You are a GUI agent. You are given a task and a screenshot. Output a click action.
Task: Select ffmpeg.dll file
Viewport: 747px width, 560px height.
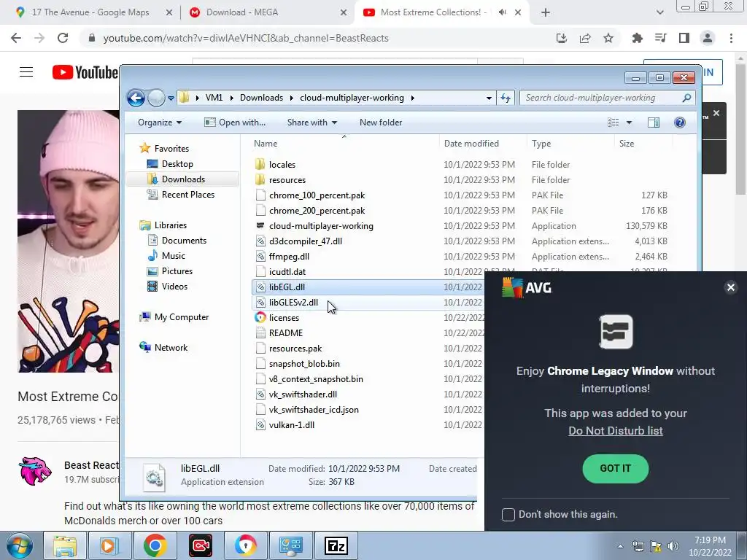point(289,256)
